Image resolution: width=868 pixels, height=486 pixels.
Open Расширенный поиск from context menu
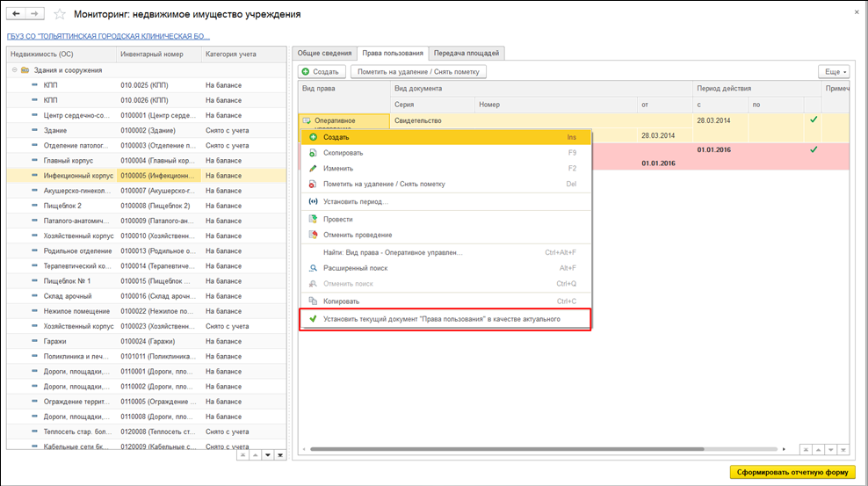pos(356,268)
